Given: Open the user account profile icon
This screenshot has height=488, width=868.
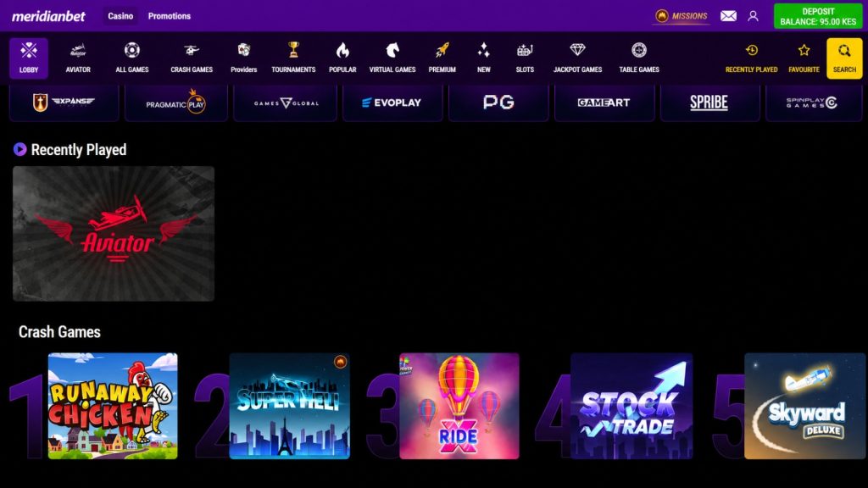Looking at the screenshot, I should click(x=753, y=16).
